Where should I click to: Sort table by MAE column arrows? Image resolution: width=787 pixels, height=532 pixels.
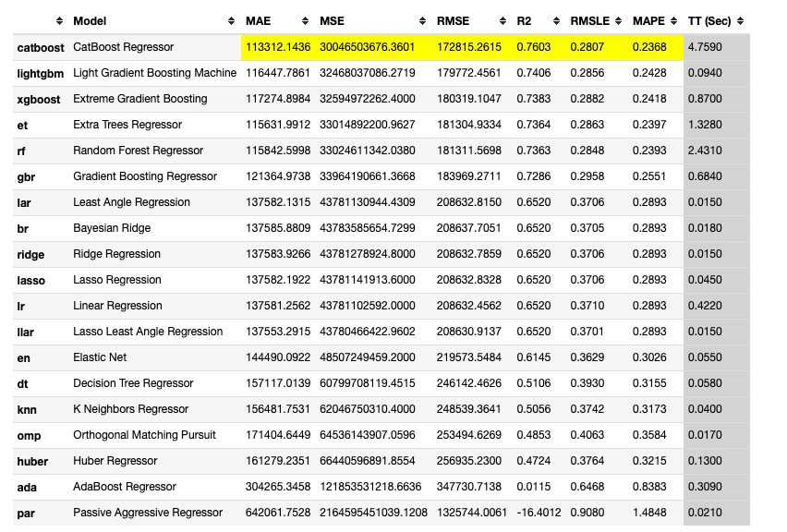(305, 21)
